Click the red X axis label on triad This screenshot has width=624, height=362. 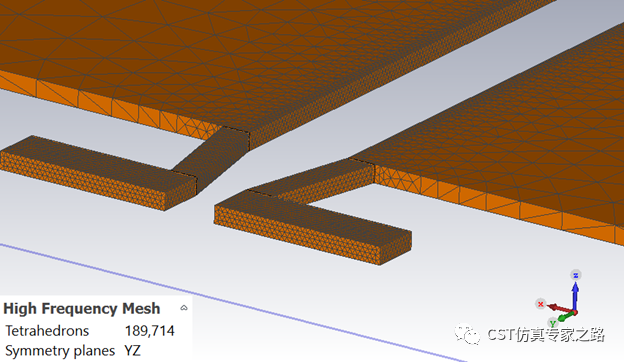(540, 304)
